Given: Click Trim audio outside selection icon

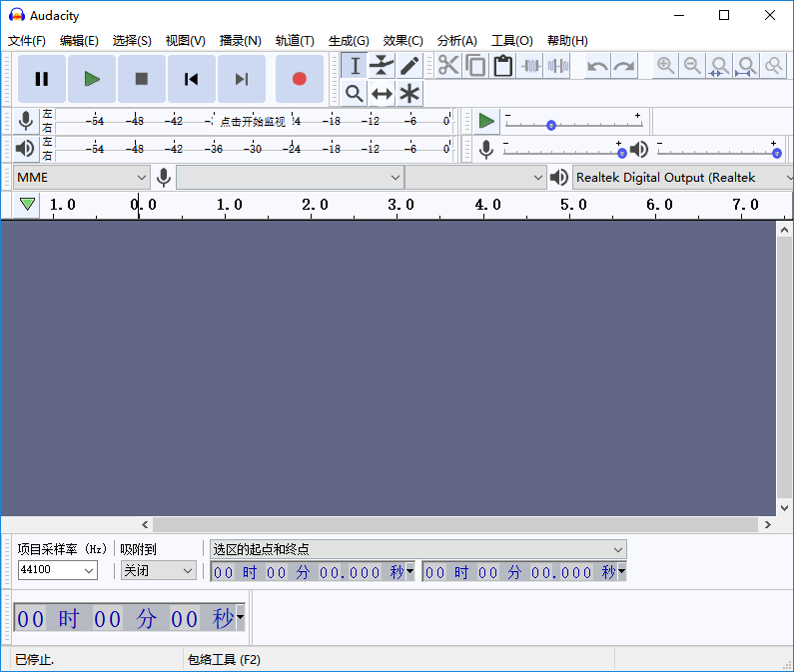Looking at the screenshot, I should click(530, 66).
